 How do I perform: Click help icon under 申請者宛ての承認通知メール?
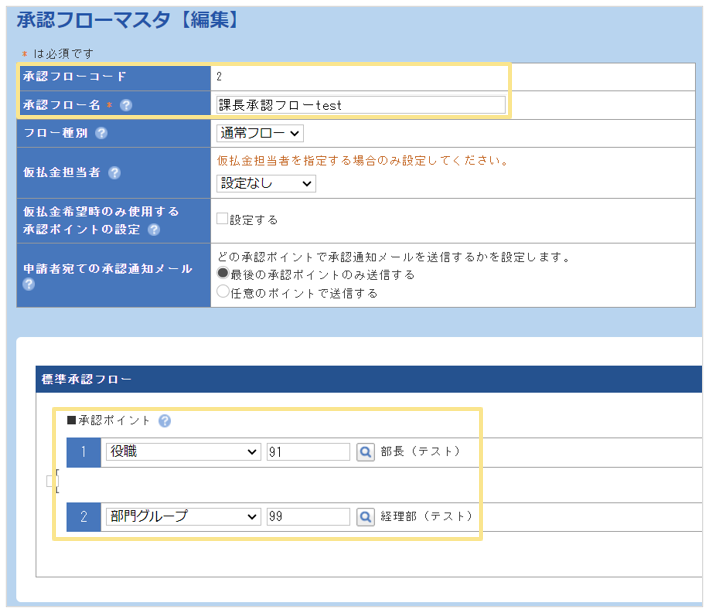pyautogui.click(x=29, y=284)
